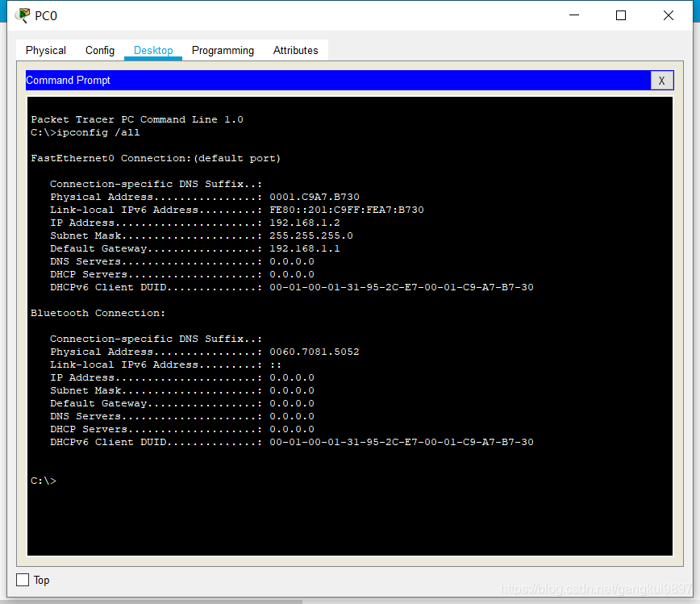Click Bluetooth Link-local IPv6 :: value
Image resolution: width=700 pixels, height=604 pixels.
click(x=276, y=365)
